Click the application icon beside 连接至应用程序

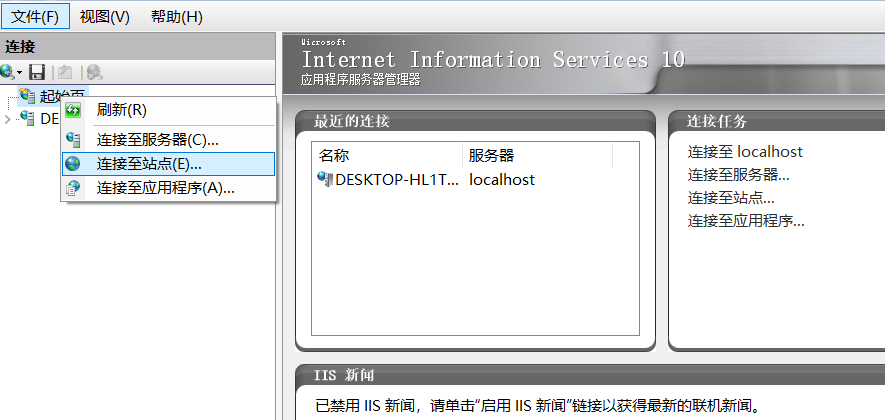[x=73, y=188]
